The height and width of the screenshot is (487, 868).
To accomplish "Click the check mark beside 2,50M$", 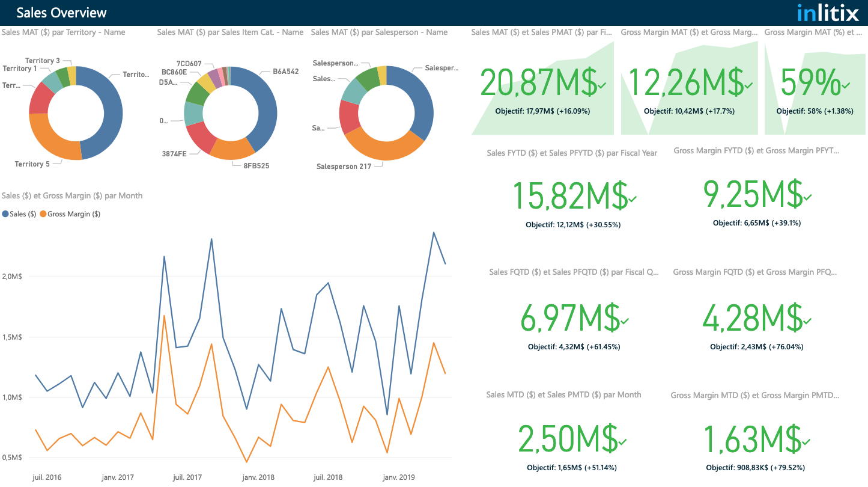I will point(622,443).
